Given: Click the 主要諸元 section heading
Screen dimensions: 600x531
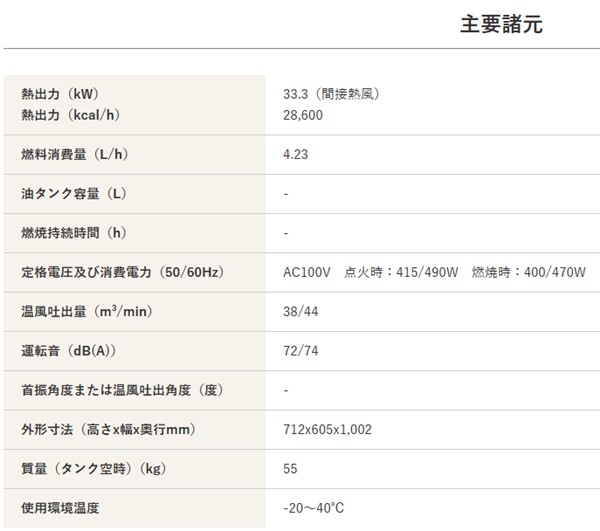Looking at the screenshot, I should (501, 25).
